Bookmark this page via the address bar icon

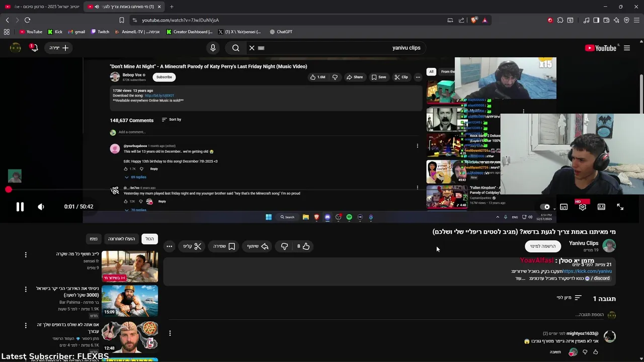click(x=121, y=20)
